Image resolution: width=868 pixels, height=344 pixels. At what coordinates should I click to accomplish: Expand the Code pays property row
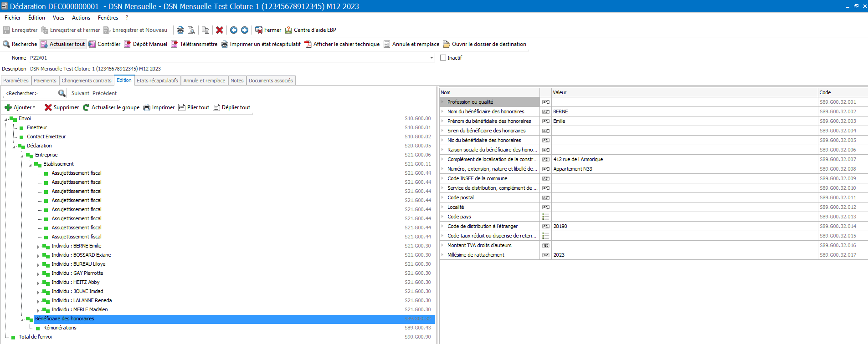(442, 217)
